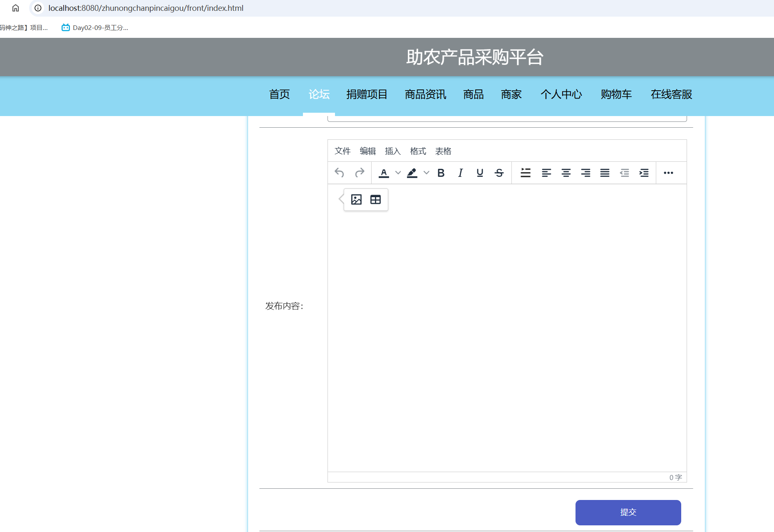Show more toolbar options (three dots)
774x532 pixels.
tap(668, 173)
